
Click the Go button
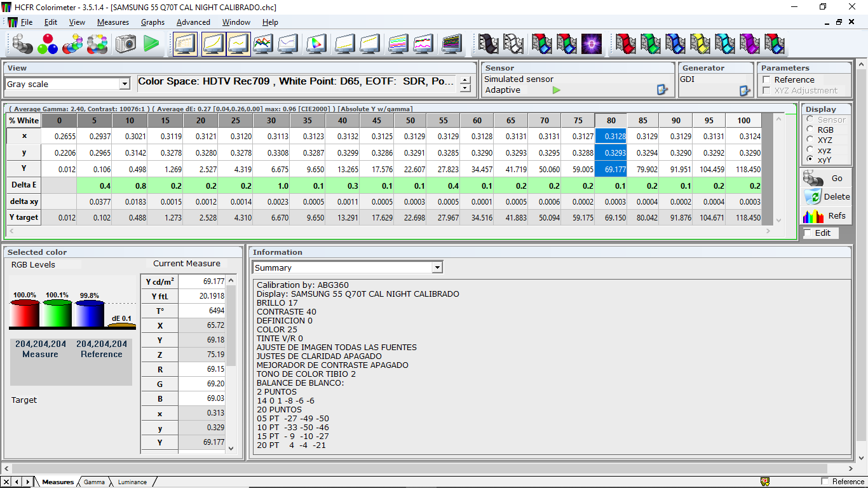(826, 178)
